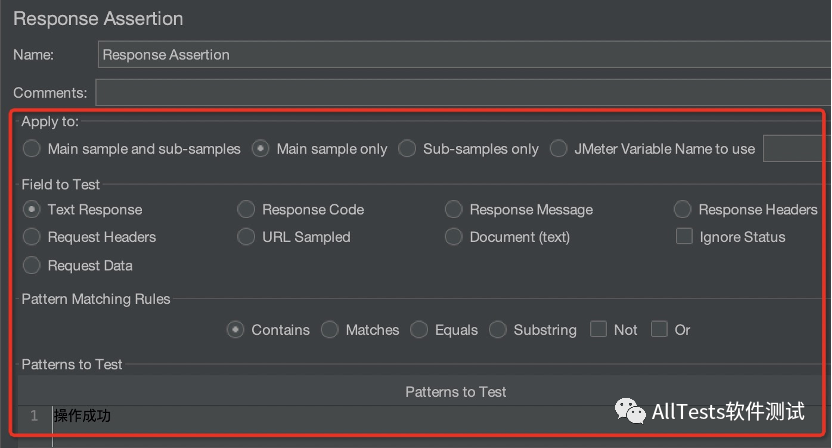
Task: Choose Sub-samples only option
Action: [x=407, y=149]
